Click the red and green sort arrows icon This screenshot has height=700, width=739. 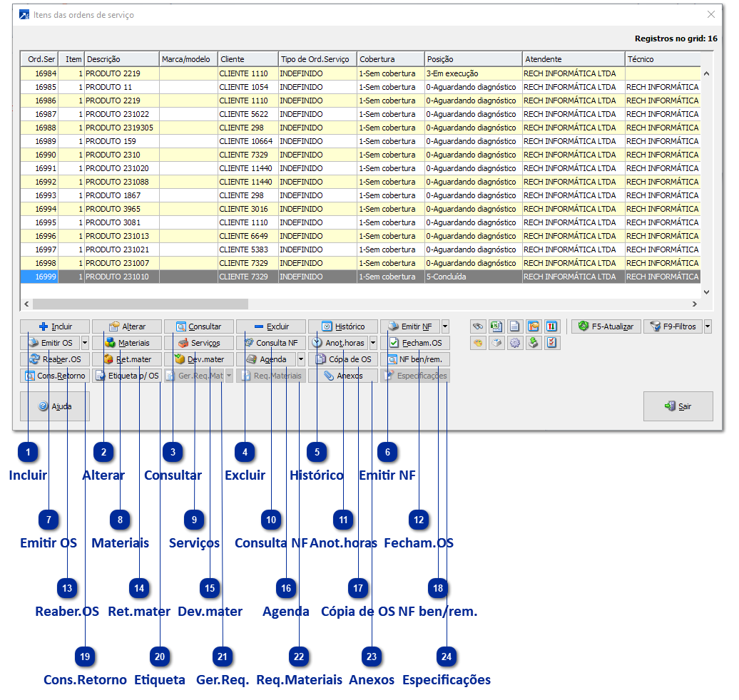[551, 326]
